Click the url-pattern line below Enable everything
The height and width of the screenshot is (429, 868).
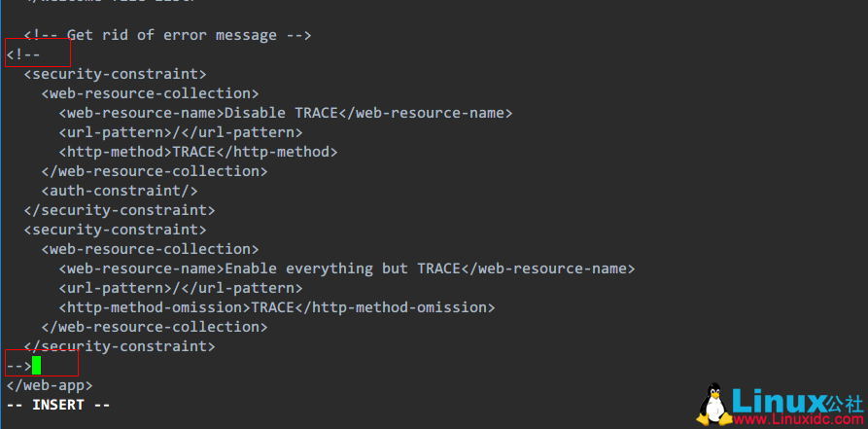coord(181,288)
